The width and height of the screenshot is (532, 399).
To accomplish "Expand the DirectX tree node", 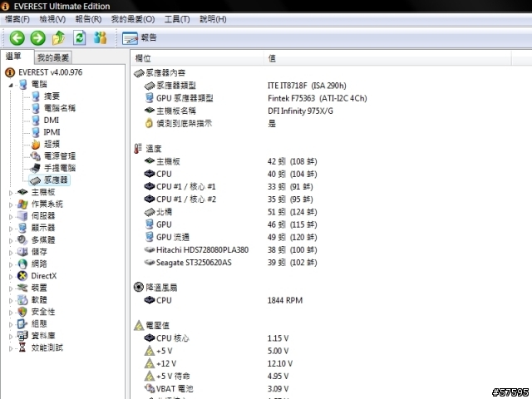I will (11, 277).
